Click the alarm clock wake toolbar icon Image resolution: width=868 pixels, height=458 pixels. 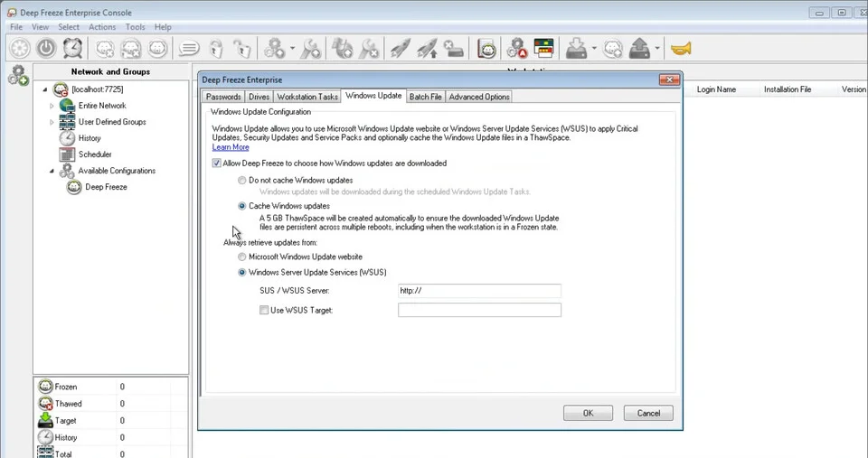click(x=72, y=49)
